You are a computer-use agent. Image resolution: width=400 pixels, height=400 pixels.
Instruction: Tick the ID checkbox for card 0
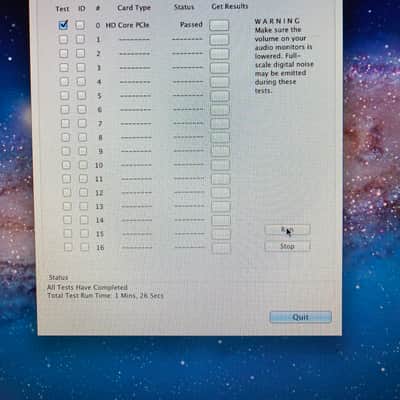coord(80,25)
